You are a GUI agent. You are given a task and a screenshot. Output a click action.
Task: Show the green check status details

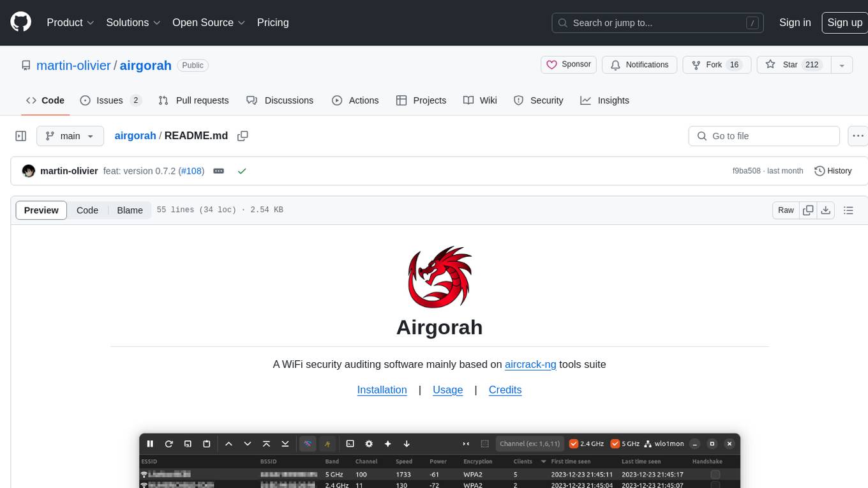241,171
